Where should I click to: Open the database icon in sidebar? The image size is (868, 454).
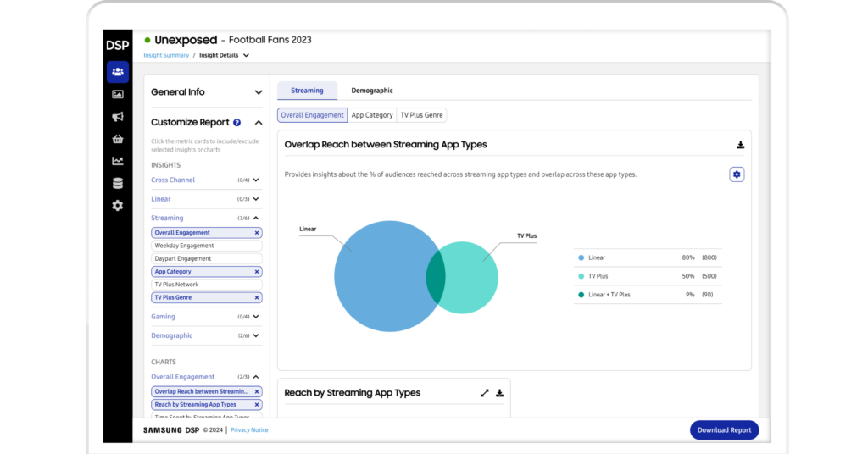point(117,183)
